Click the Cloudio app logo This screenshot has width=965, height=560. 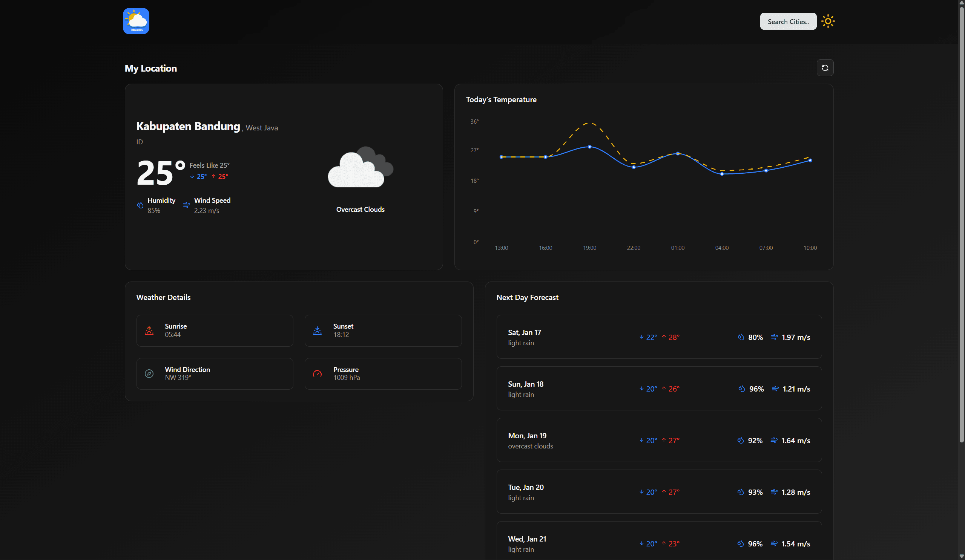point(136,21)
